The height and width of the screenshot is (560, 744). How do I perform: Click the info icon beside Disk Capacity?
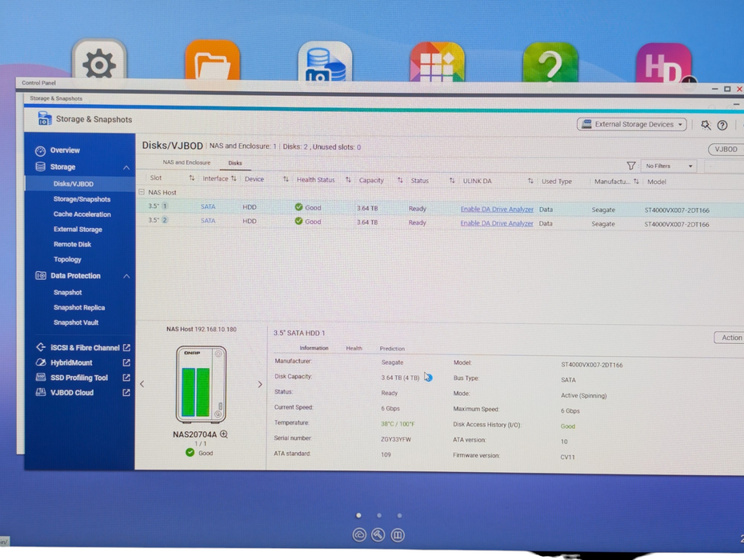[428, 378]
